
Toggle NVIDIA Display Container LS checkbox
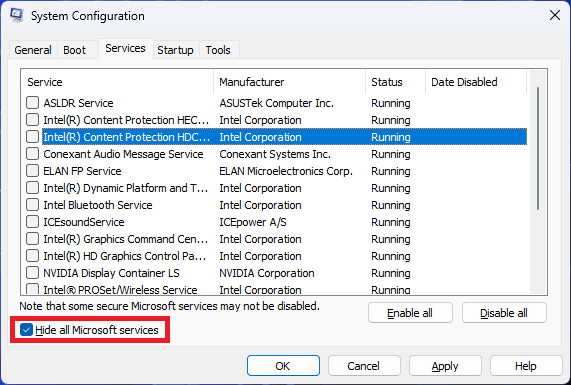32,273
